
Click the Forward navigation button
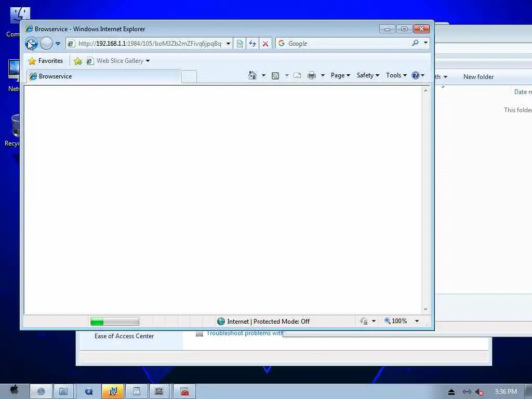[46, 44]
